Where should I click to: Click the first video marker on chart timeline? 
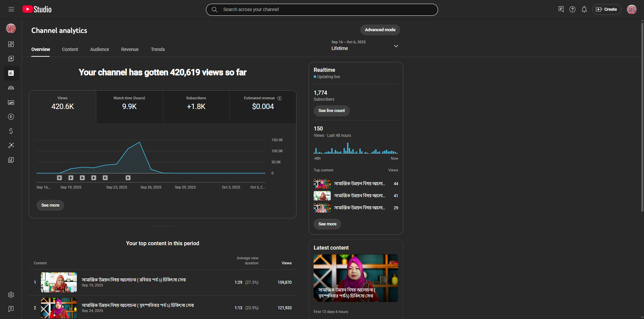[x=59, y=178]
